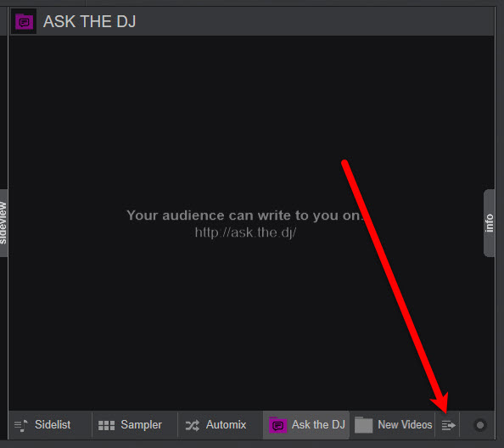Viewport: 504px width, 448px height.
Task: Click the gray folder icon of New Videos
Action: pyautogui.click(x=363, y=425)
